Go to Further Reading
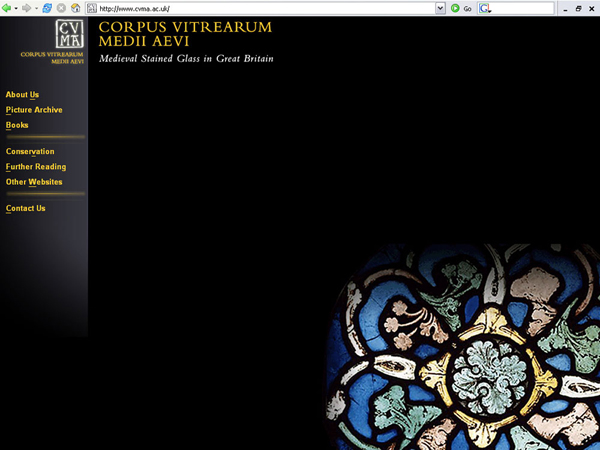 (x=36, y=167)
